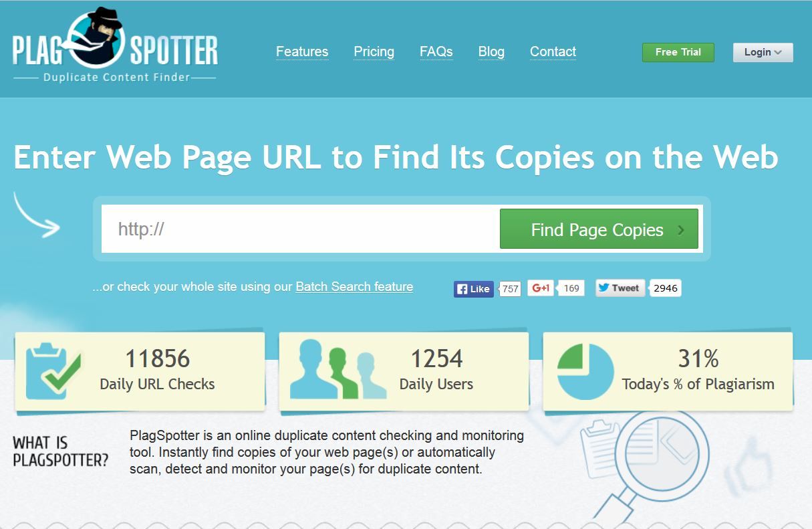Expand the Login dropdown
Screen dimensions: 812x529
click(763, 52)
